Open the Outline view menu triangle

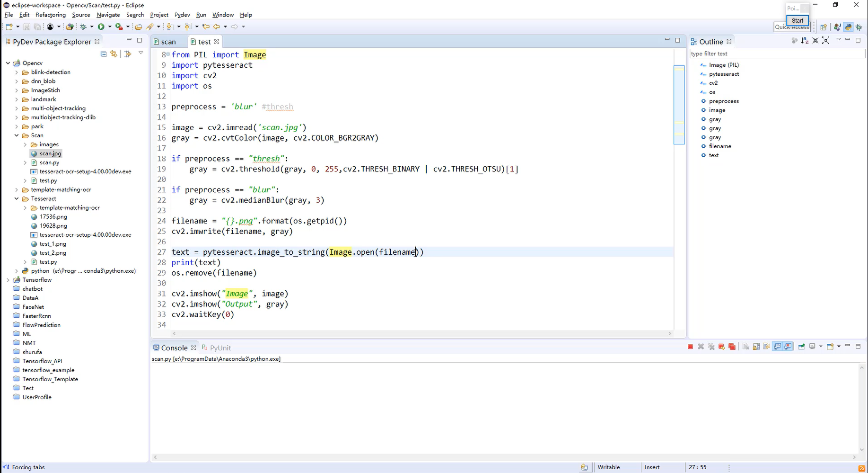(x=838, y=39)
